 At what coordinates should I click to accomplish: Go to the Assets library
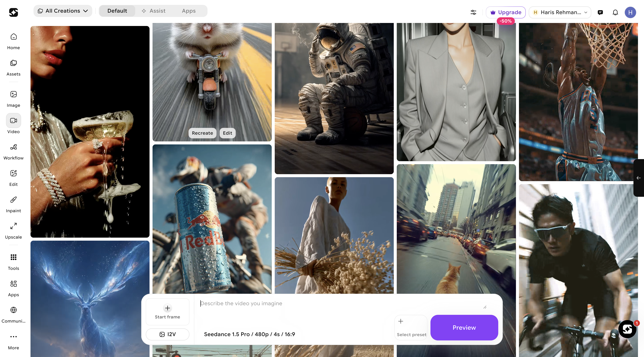(x=14, y=67)
